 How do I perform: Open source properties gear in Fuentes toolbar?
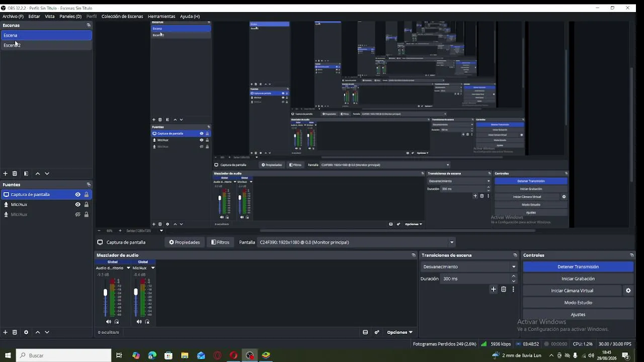(26, 332)
